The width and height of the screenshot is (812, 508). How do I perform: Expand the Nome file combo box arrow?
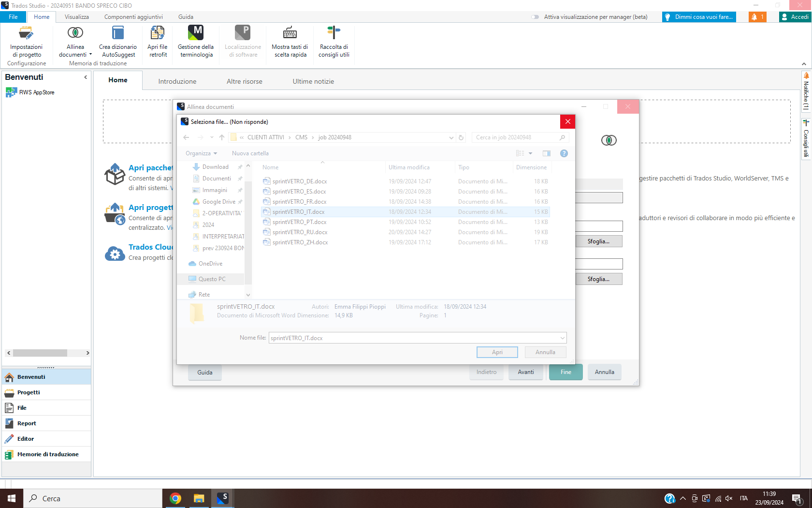[563, 338]
